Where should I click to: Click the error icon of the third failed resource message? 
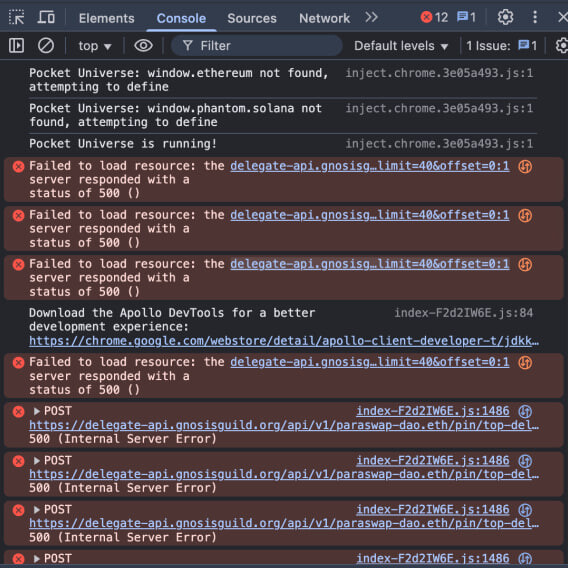[18, 264]
